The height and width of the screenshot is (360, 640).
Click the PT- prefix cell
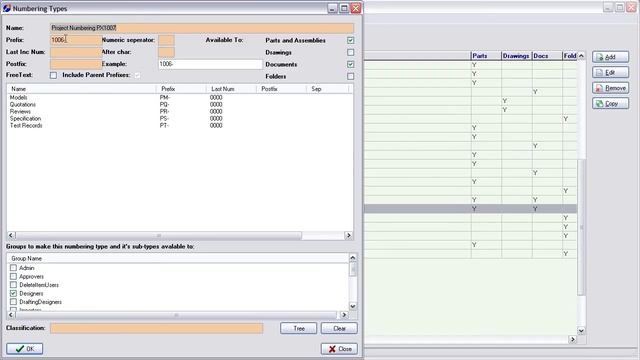click(164, 125)
